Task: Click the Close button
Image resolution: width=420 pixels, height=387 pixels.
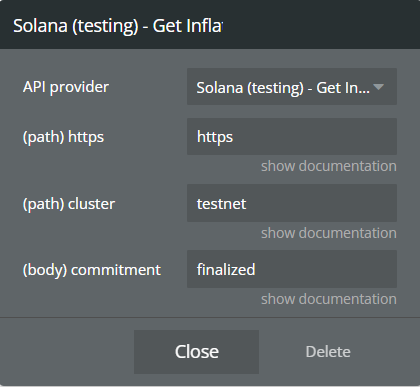Action: pyautogui.click(x=196, y=352)
